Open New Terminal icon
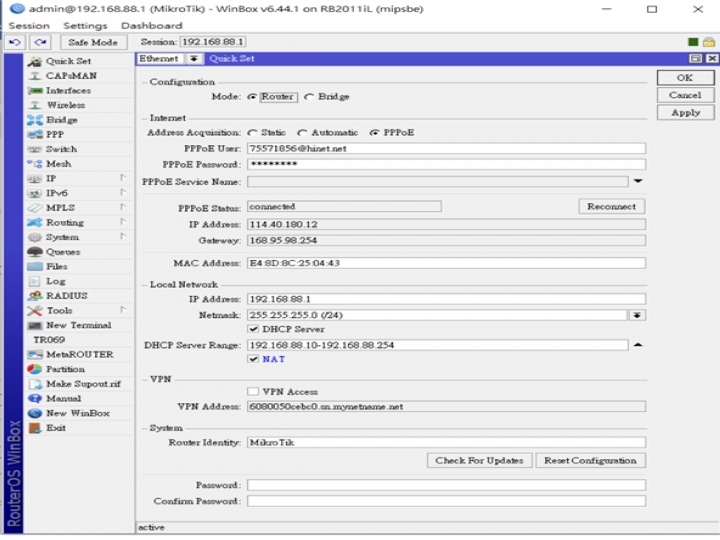Image resolution: width=720 pixels, height=540 pixels. [34, 326]
